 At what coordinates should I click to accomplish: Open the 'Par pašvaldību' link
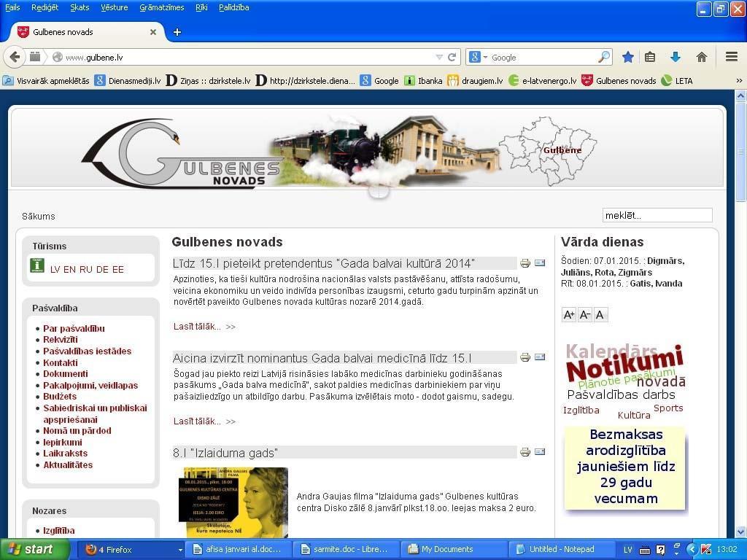pyautogui.click(x=74, y=329)
